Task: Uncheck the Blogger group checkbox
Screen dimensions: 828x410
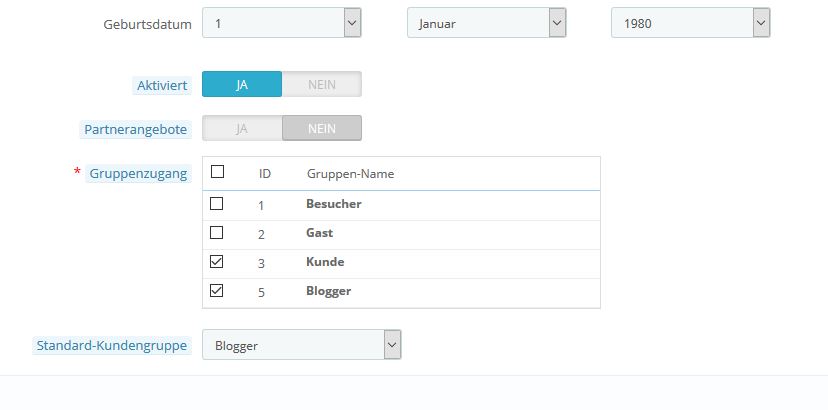Action: point(217,291)
